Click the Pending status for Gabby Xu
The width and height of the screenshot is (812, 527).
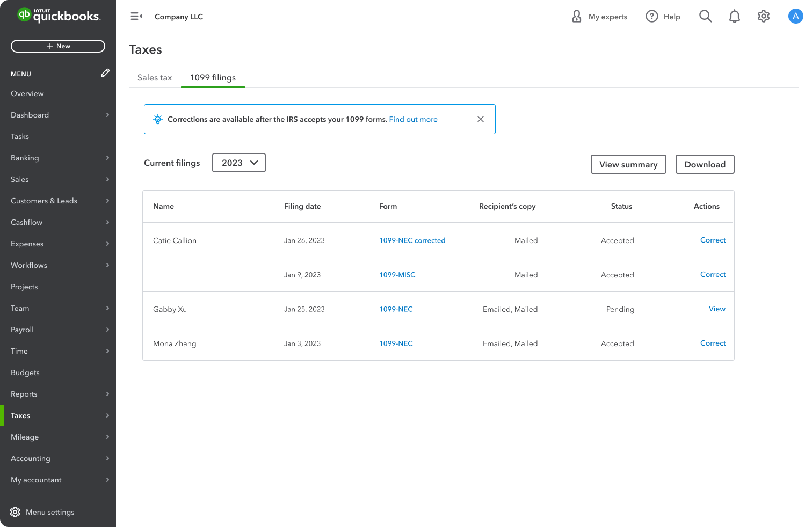pyautogui.click(x=620, y=309)
